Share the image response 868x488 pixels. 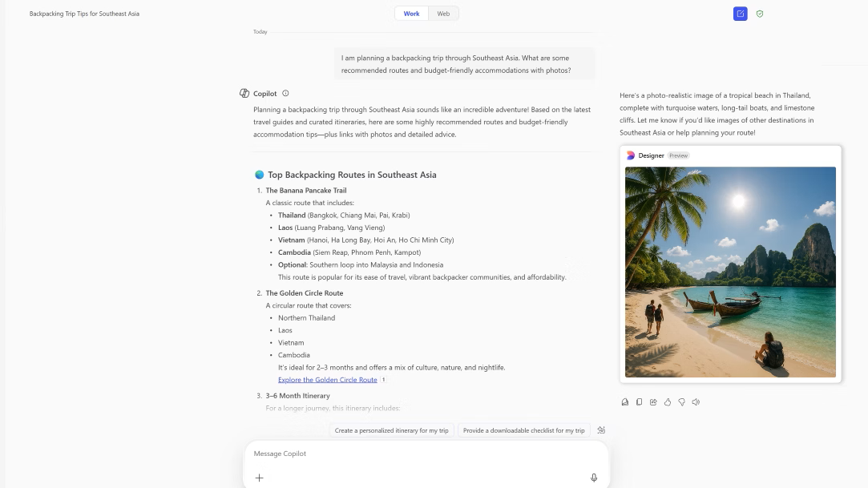click(x=653, y=402)
